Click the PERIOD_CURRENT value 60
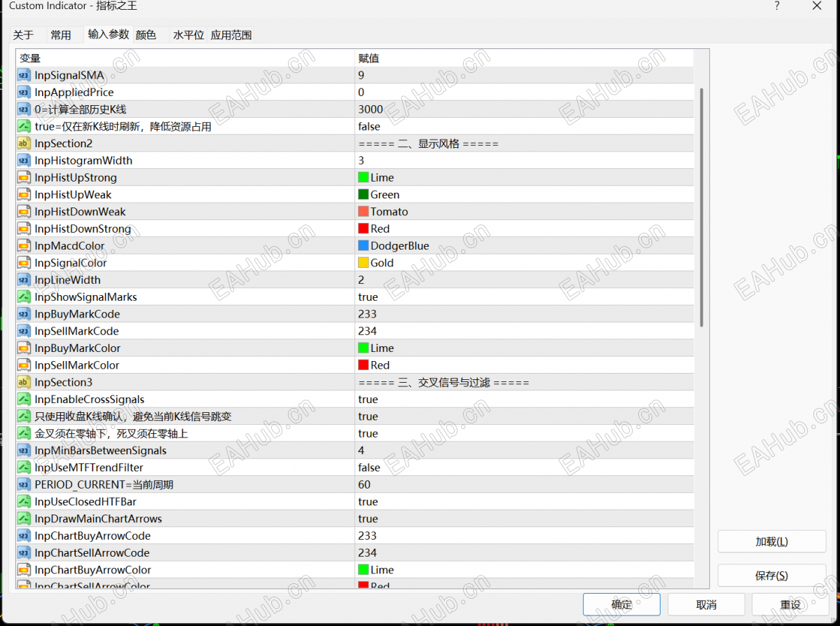840x626 pixels. [x=364, y=484]
